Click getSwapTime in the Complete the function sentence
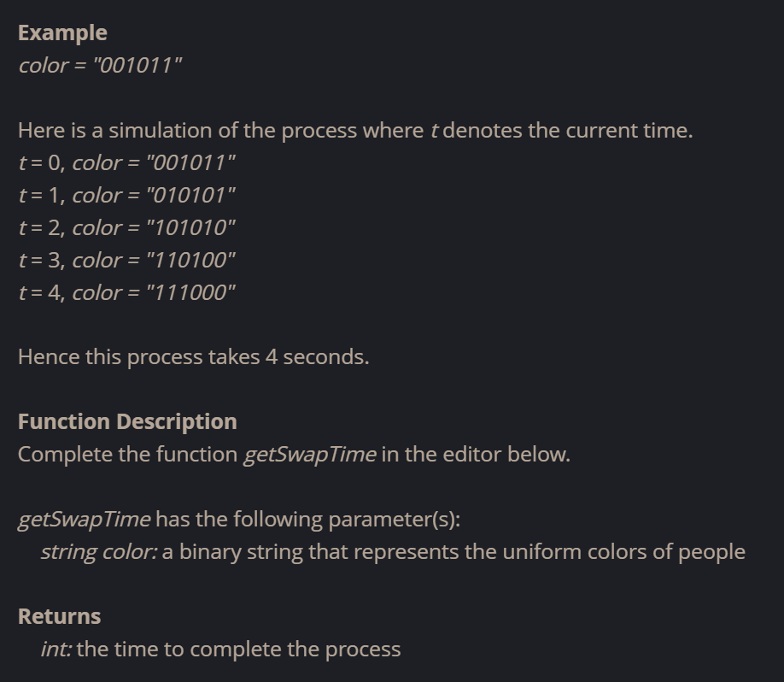The height and width of the screenshot is (682, 784). coord(310,455)
